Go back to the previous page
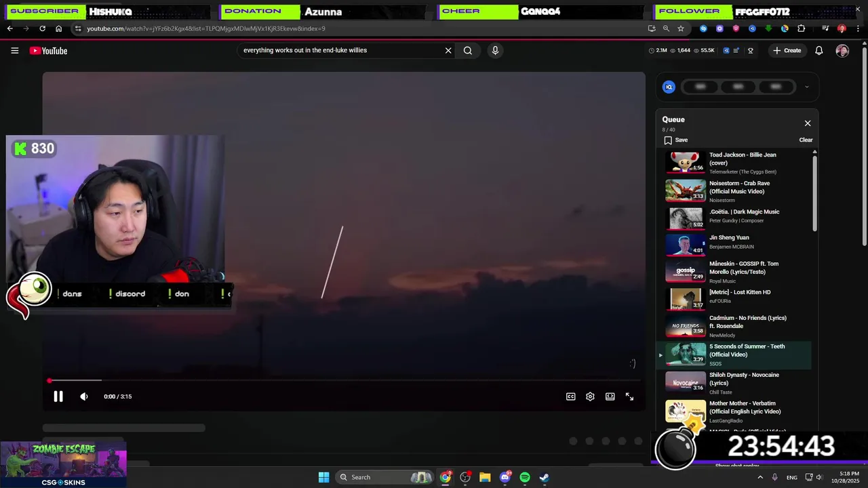This screenshot has height=488, width=868. [9, 28]
